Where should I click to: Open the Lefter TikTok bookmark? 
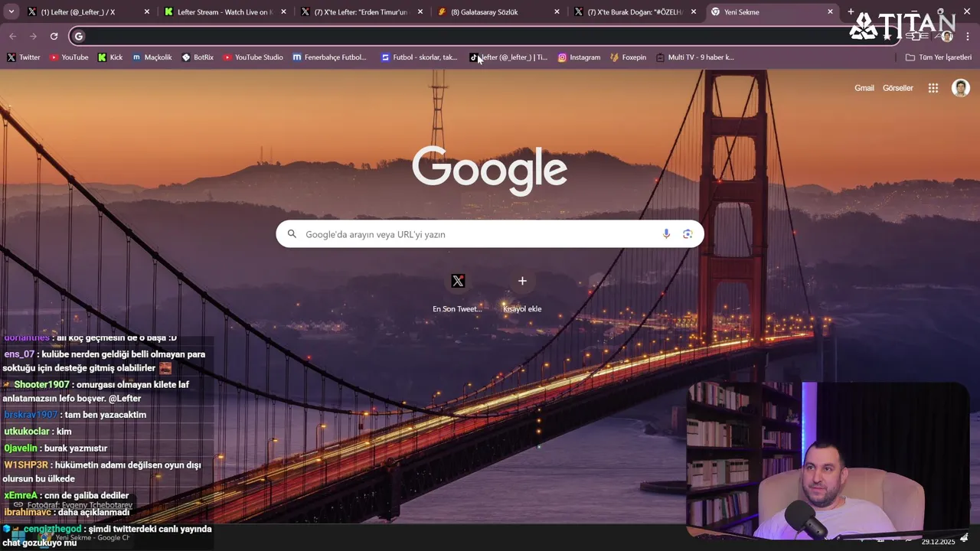(508, 57)
